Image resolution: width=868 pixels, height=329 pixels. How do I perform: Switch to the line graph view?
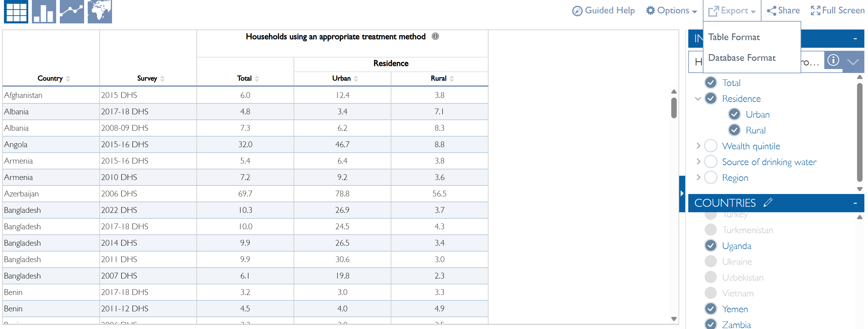(72, 12)
